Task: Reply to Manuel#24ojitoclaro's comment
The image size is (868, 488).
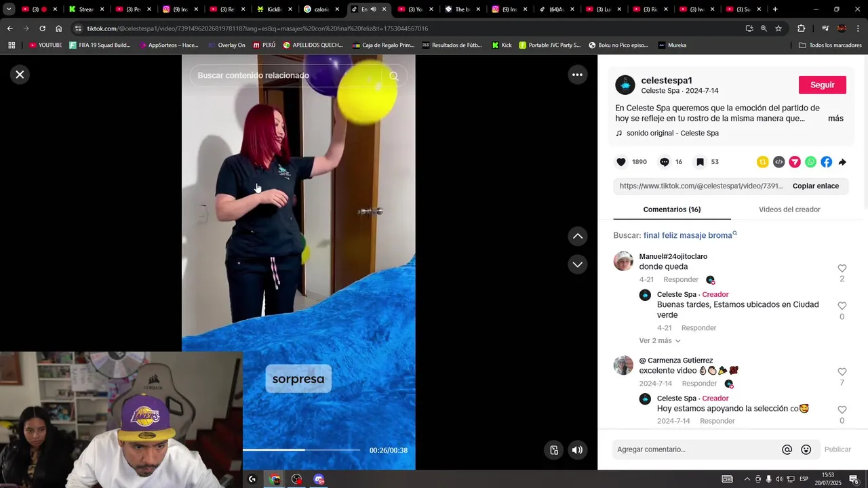Action: click(x=681, y=280)
